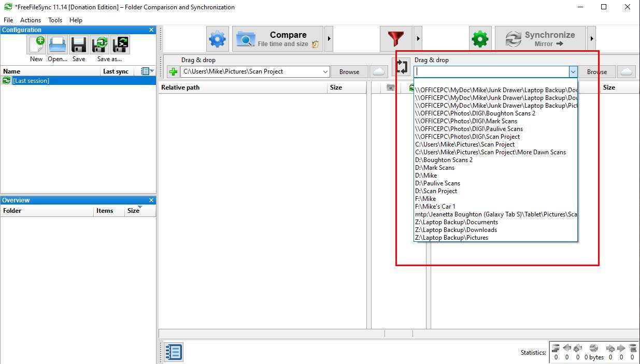Open synchronization settings green gear
This screenshot has height=364, width=640.
point(480,39)
